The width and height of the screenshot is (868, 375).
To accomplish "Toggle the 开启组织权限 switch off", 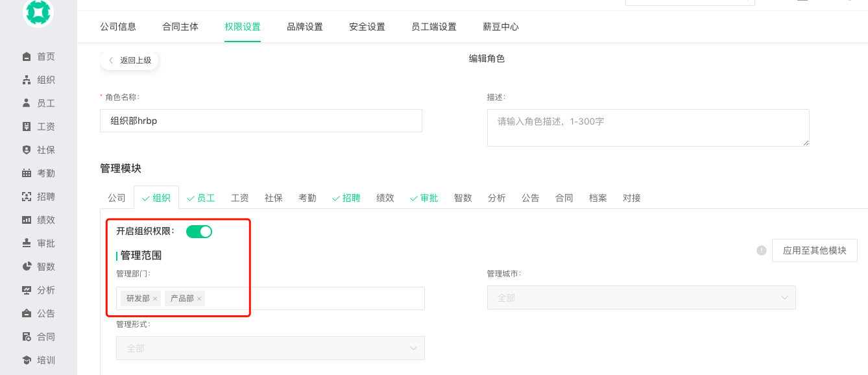I will pyautogui.click(x=199, y=232).
